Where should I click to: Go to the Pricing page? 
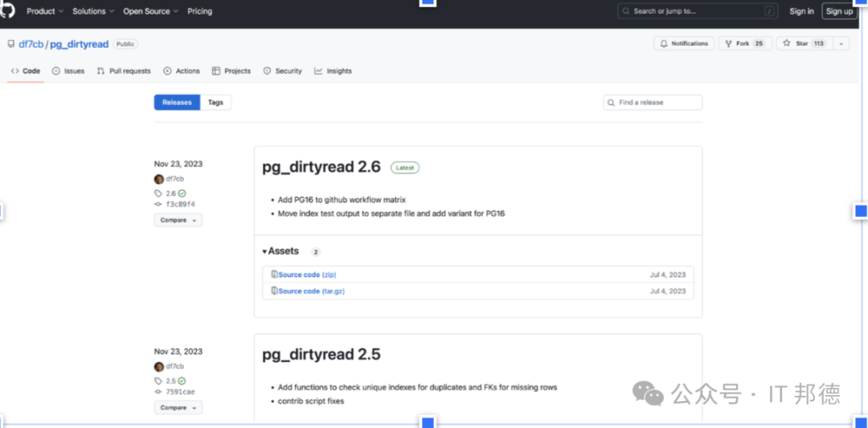199,11
